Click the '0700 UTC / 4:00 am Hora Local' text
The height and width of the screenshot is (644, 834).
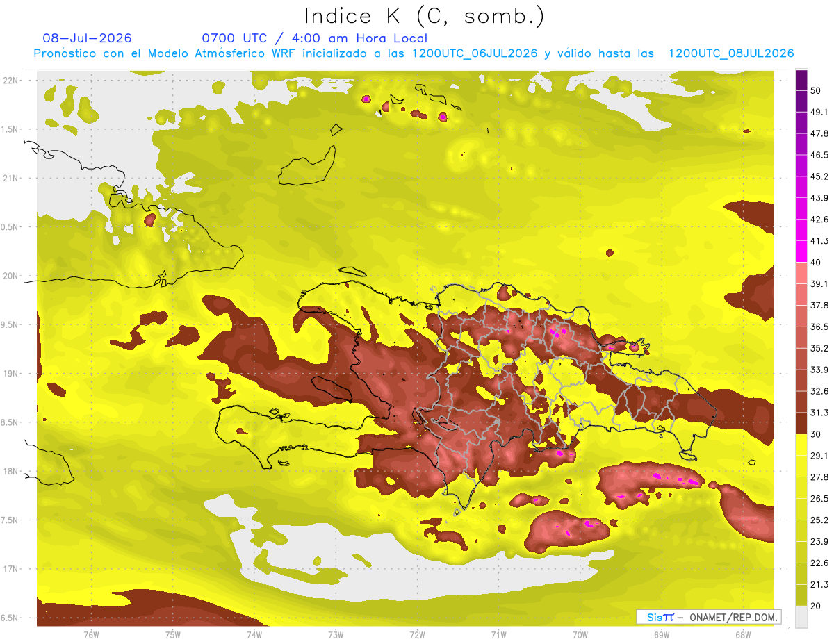click(x=314, y=38)
